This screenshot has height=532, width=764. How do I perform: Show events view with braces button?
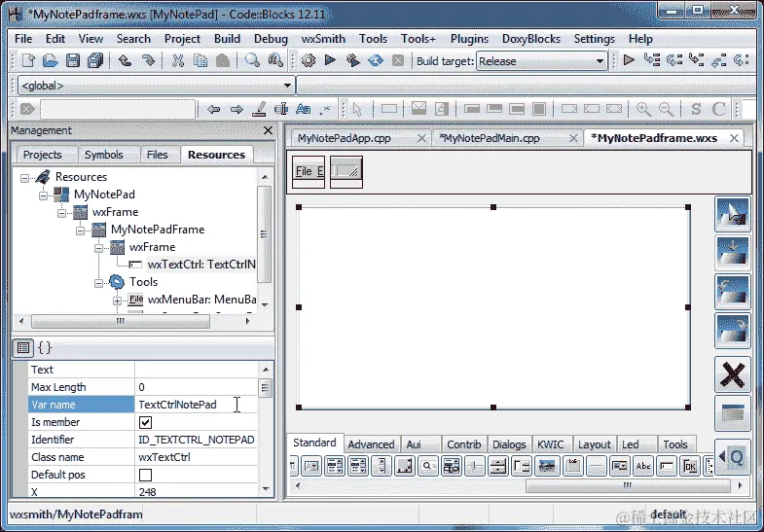(x=45, y=347)
